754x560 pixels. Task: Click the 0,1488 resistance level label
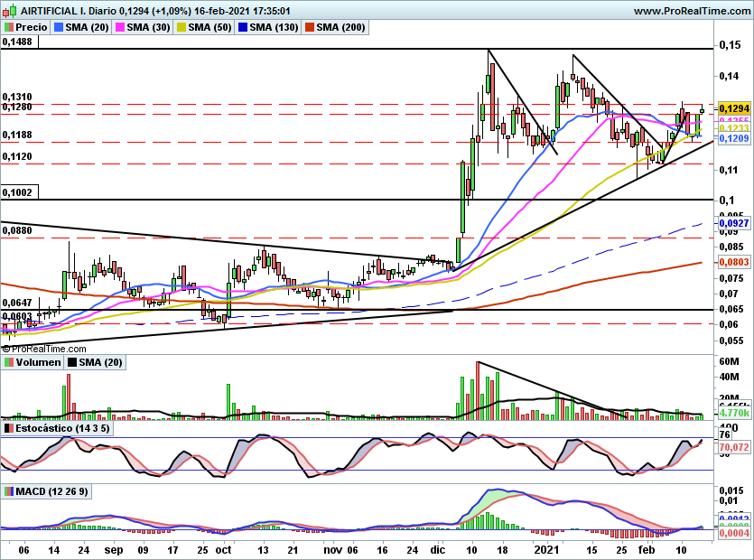17,42
